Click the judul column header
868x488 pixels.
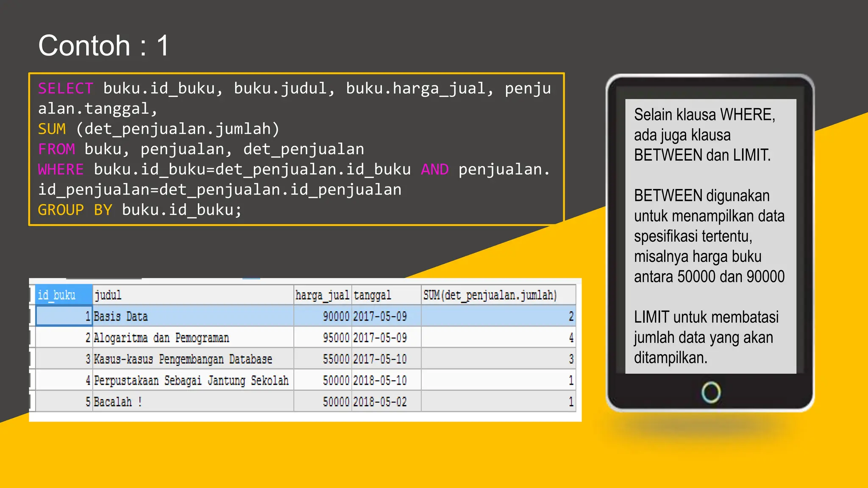[193, 295]
